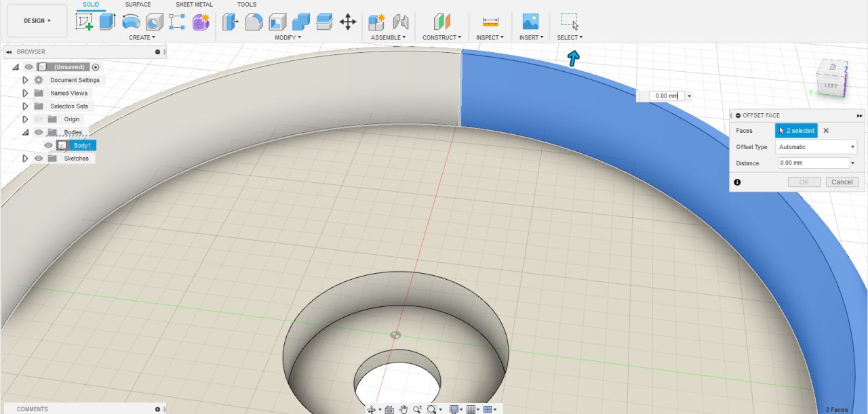Expand Selection Sets node

pos(26,106)
